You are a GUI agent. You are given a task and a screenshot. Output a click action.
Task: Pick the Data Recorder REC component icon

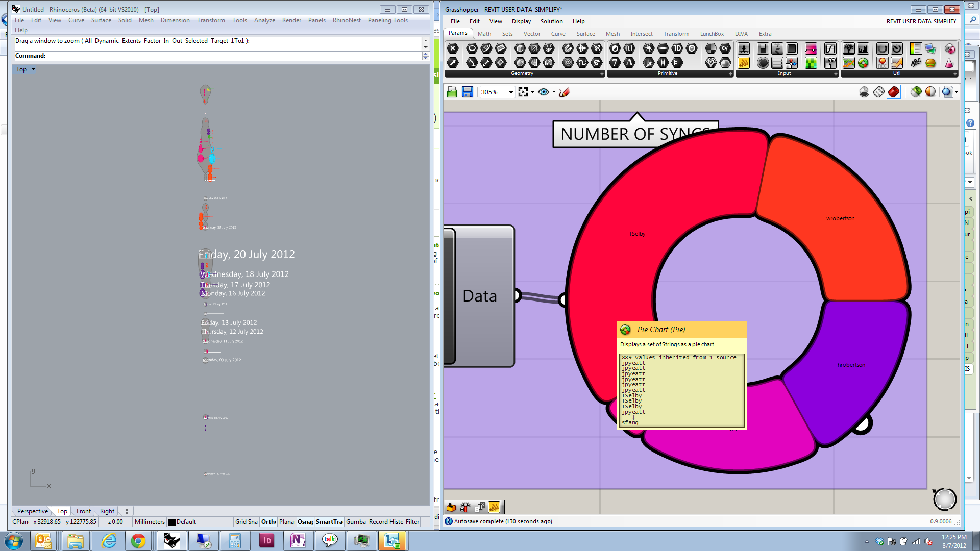[x=882, y=63]
